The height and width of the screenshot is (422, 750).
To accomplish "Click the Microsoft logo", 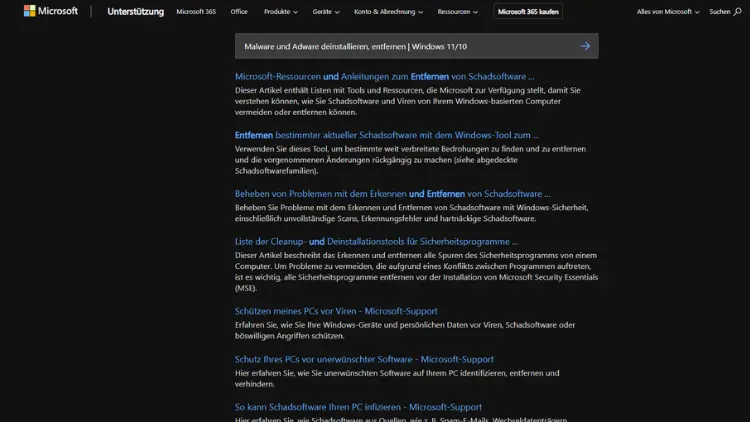I will (x=50, y=11).
